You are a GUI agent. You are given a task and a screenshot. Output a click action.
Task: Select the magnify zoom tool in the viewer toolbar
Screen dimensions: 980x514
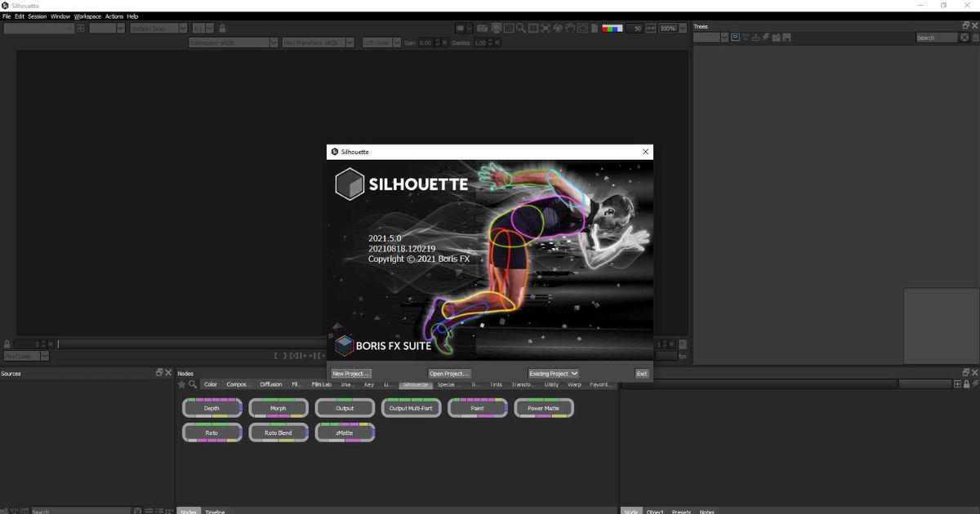[521, 28]
